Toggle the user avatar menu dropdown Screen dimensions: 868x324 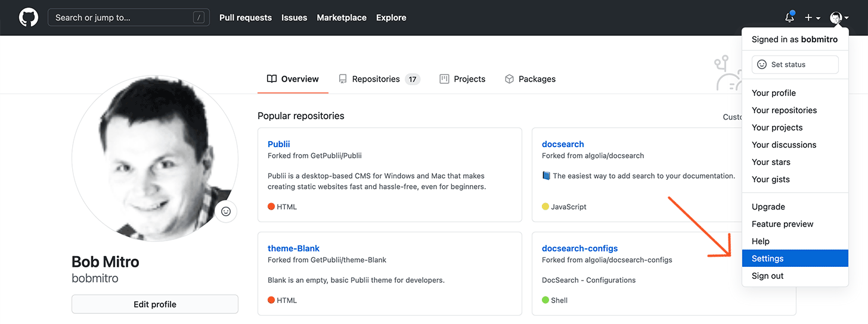[839, 18]
